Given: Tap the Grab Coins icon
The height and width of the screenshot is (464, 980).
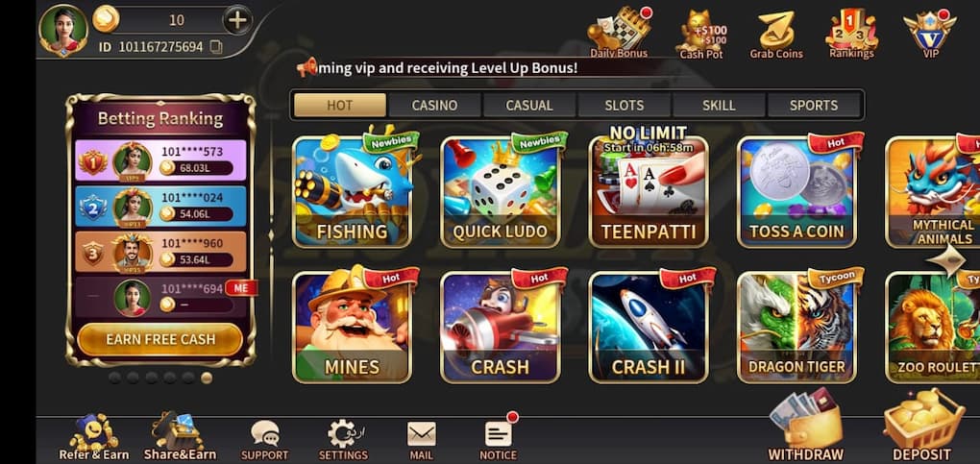Looking at the screenshot, I should point(776,35).
